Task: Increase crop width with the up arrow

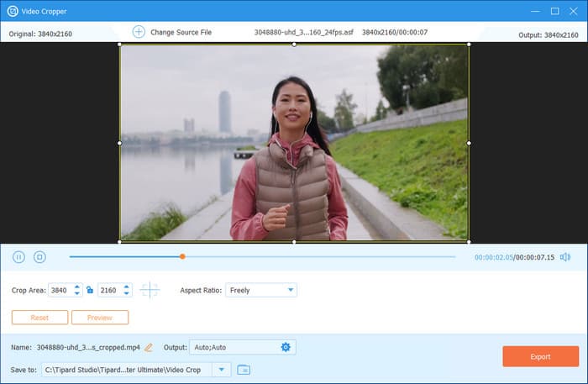Action: pos(77,287)
